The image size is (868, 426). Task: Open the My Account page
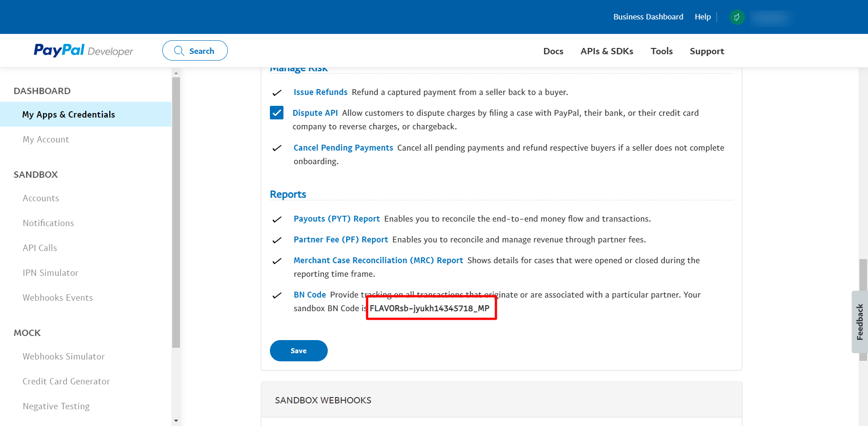[x=45, y=139]
